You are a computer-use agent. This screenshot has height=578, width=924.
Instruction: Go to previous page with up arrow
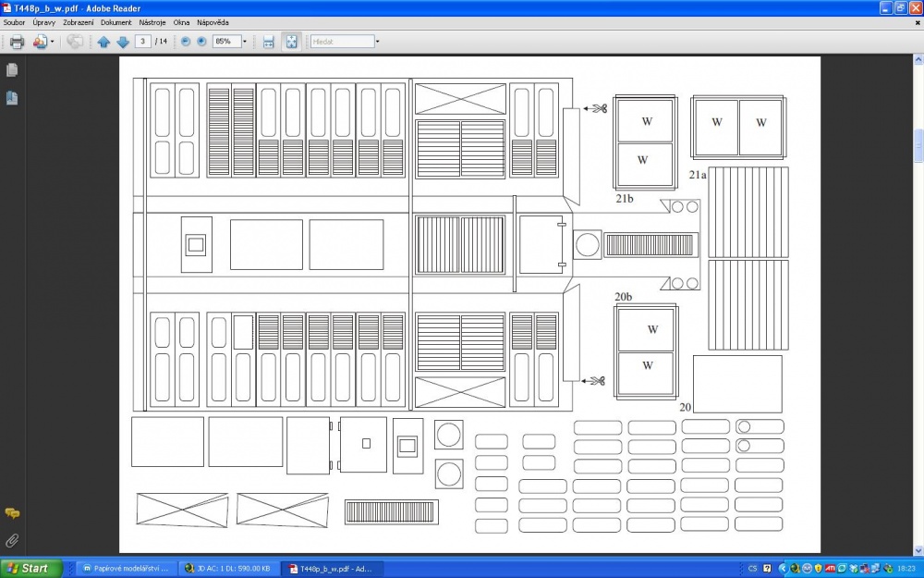click(x=103, y=42)
